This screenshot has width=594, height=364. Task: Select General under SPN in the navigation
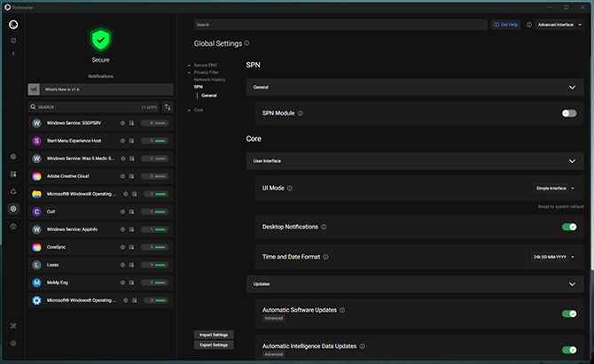[209, 96]
